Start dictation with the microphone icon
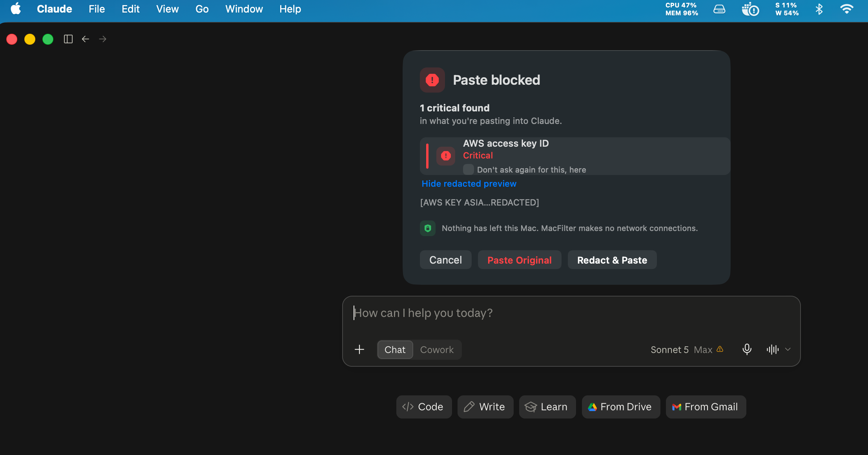Screen dimensions: 868x455 747,349
